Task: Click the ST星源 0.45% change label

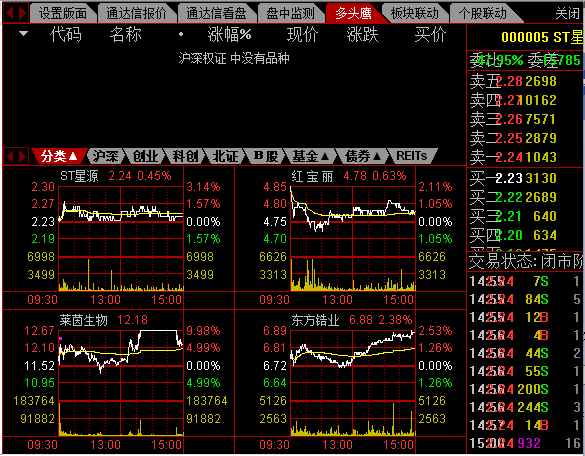Action: [x=154, y=176]
